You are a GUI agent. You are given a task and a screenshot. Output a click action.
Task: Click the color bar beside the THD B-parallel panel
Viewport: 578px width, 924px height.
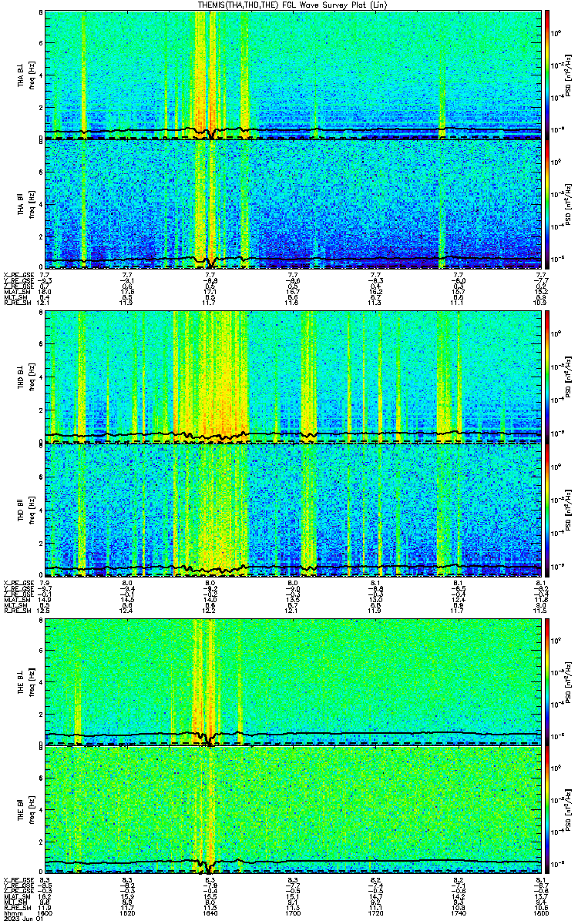547,507
